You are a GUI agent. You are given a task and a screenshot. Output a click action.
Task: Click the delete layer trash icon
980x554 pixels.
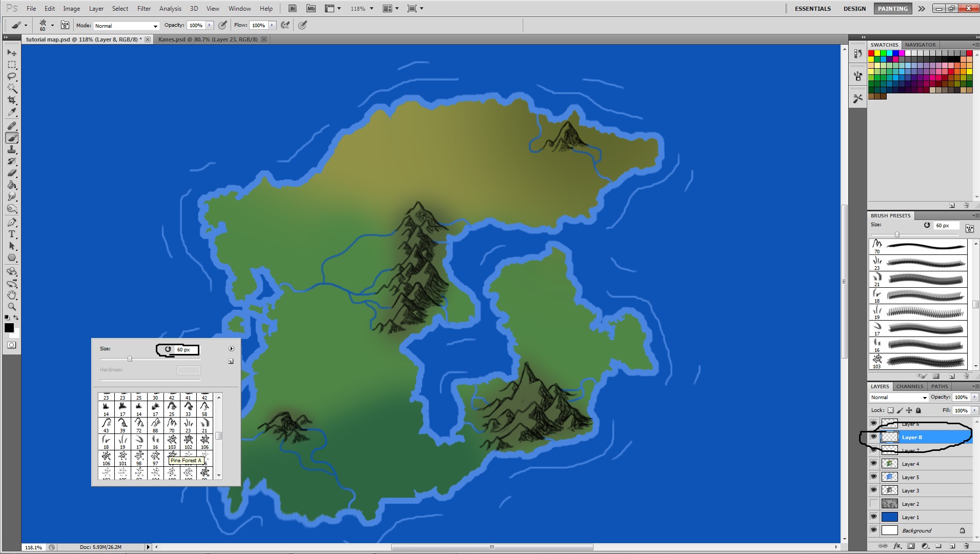[966, 546]
